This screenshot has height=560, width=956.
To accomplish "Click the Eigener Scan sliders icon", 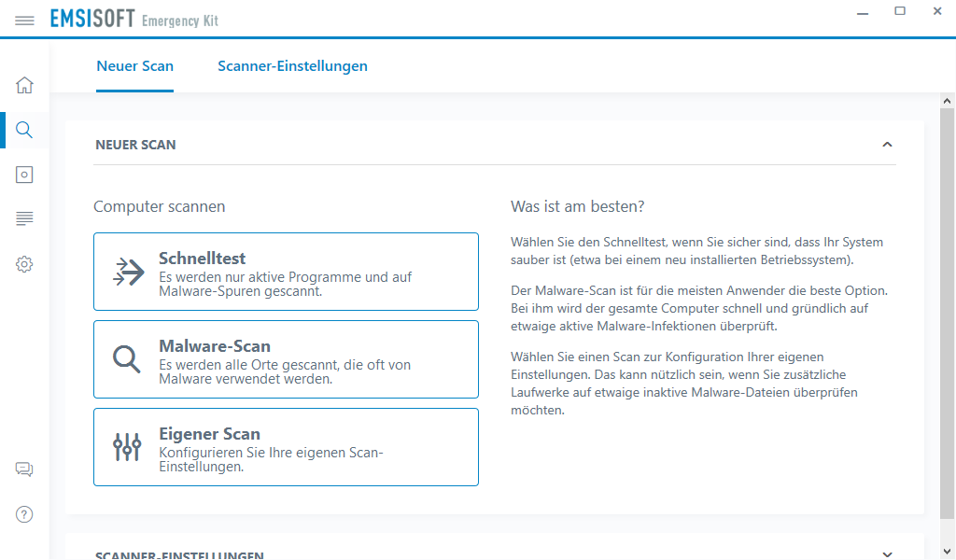I will 127,447.
